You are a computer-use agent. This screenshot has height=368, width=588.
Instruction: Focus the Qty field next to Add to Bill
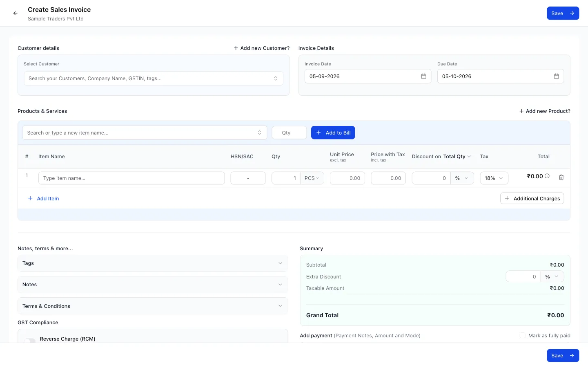289,132
